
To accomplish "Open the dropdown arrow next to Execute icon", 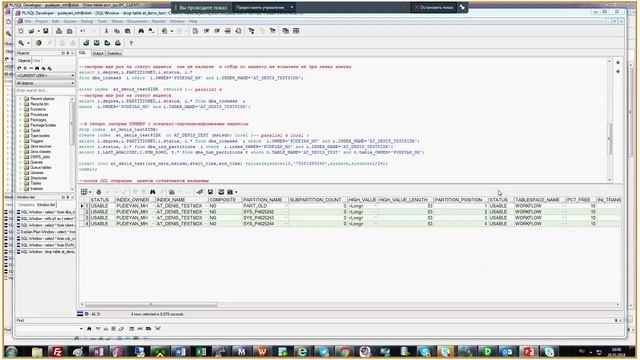I will pyautogui.click(x=171, y=31).
